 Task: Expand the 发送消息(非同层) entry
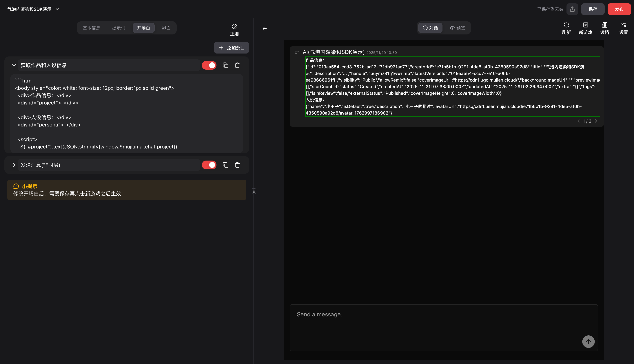pos(14,165)
